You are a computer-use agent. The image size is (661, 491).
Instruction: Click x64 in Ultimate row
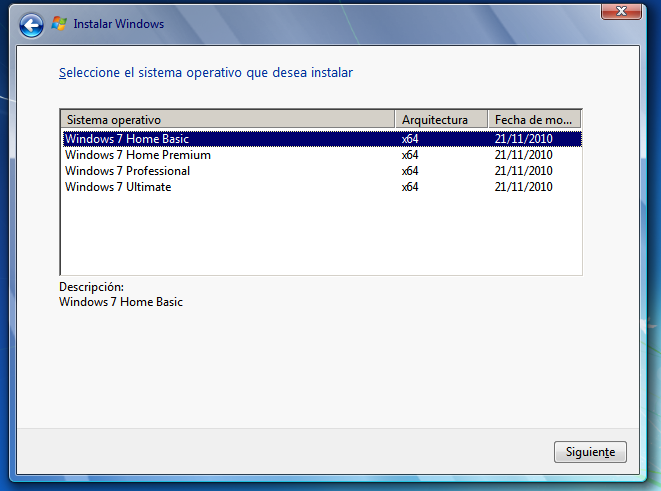point(410,187)
